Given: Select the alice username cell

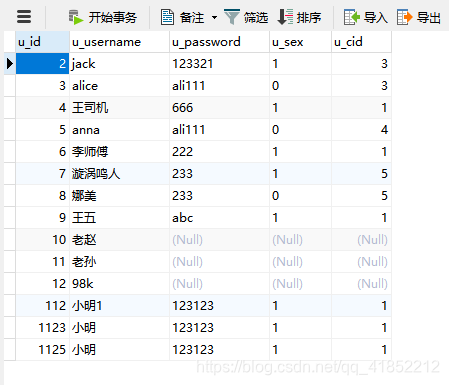Looking at the screenshot, I should pyautogui.click(x=119, y=86).
